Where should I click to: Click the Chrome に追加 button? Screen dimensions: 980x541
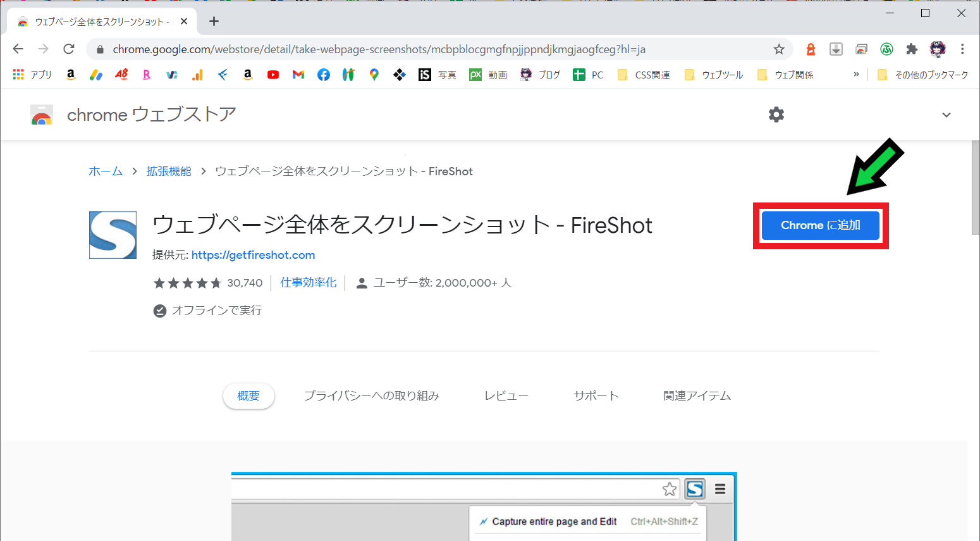click(x=821, y=225)
